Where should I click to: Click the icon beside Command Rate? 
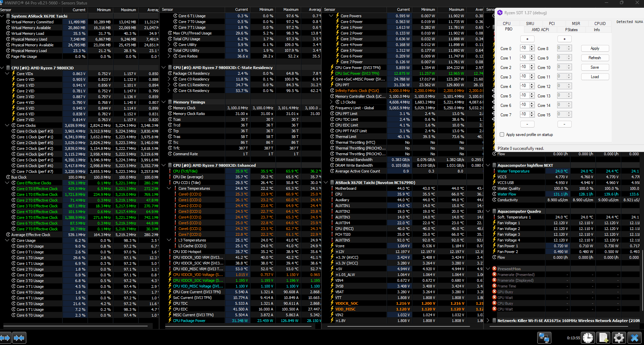170,154
